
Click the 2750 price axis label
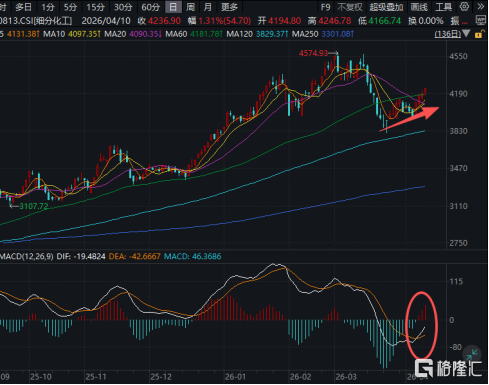(x=458, y=243)
